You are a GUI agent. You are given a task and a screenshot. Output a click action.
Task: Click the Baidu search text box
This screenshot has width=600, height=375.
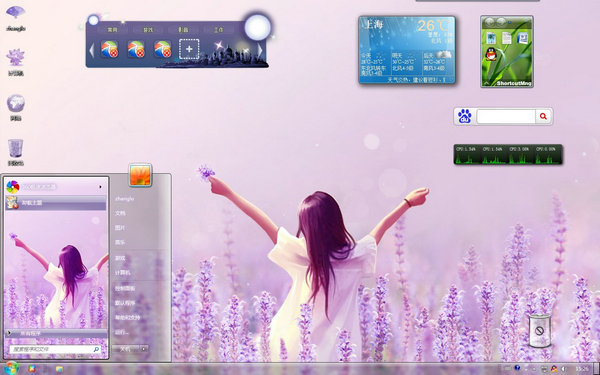(x=505, y=116)
